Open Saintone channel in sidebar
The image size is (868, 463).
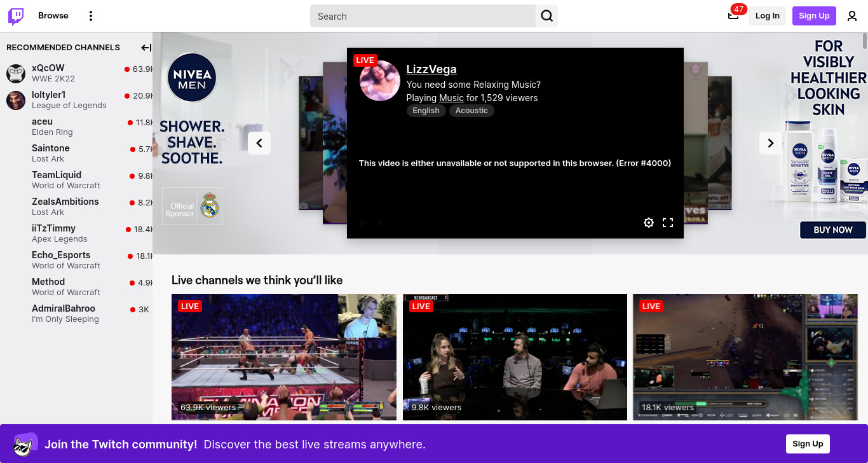[x=76, y=154]
